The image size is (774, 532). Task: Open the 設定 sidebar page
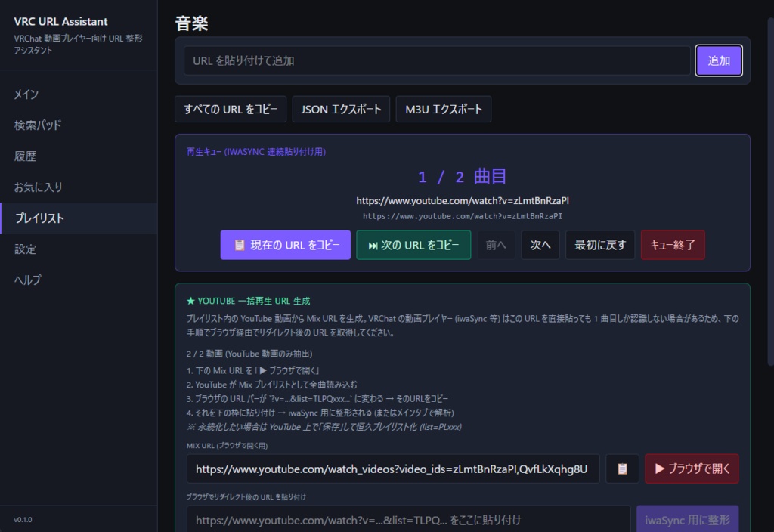79,249
